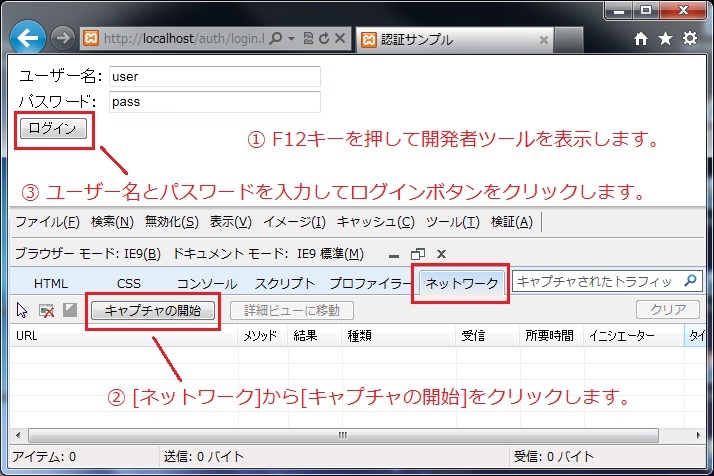The height and width of the screenshot is (476, 714).
Task: Sort by the URL column header
Action: pyautogui.click(x=124, y=336)
